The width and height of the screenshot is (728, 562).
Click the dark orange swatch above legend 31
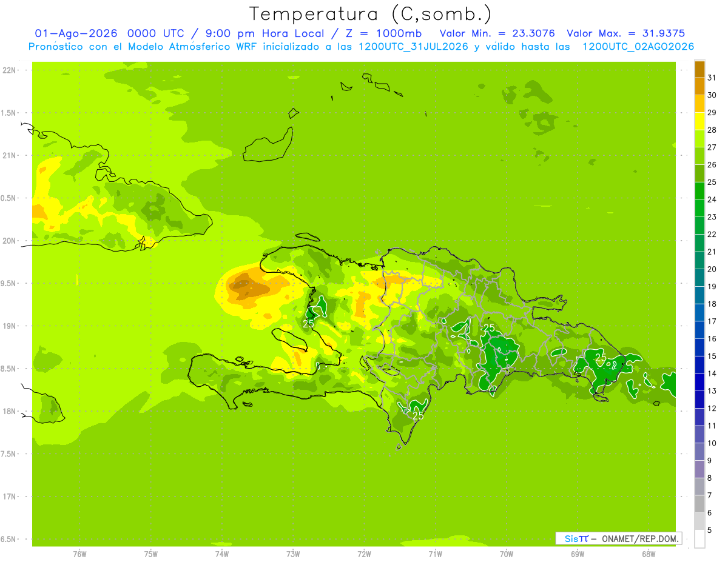699,69
